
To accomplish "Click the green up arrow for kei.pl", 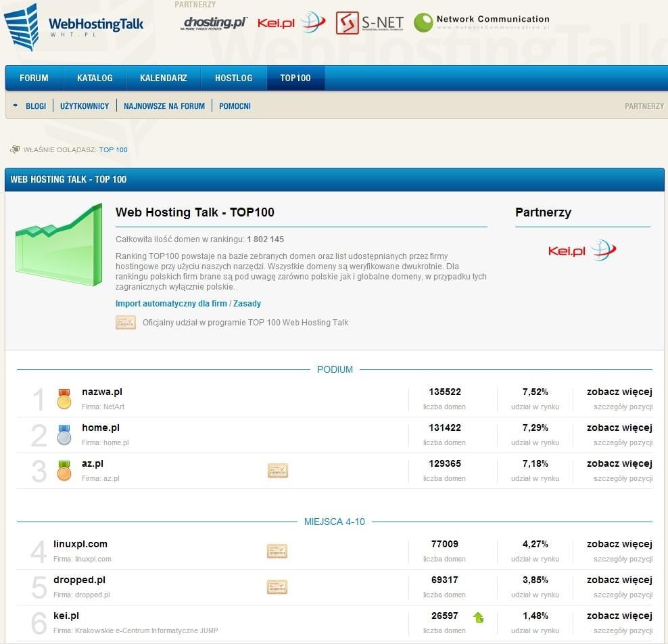I will click(x=479, y=617).
